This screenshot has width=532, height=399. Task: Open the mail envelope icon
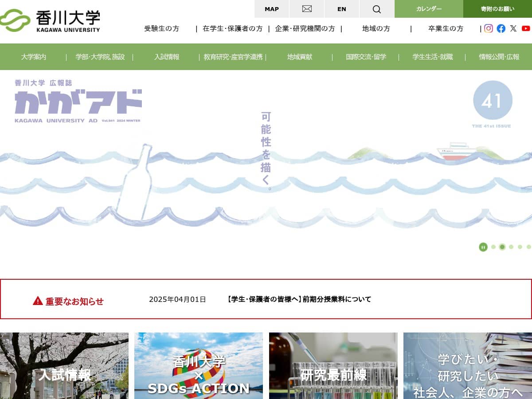[307, 9]
